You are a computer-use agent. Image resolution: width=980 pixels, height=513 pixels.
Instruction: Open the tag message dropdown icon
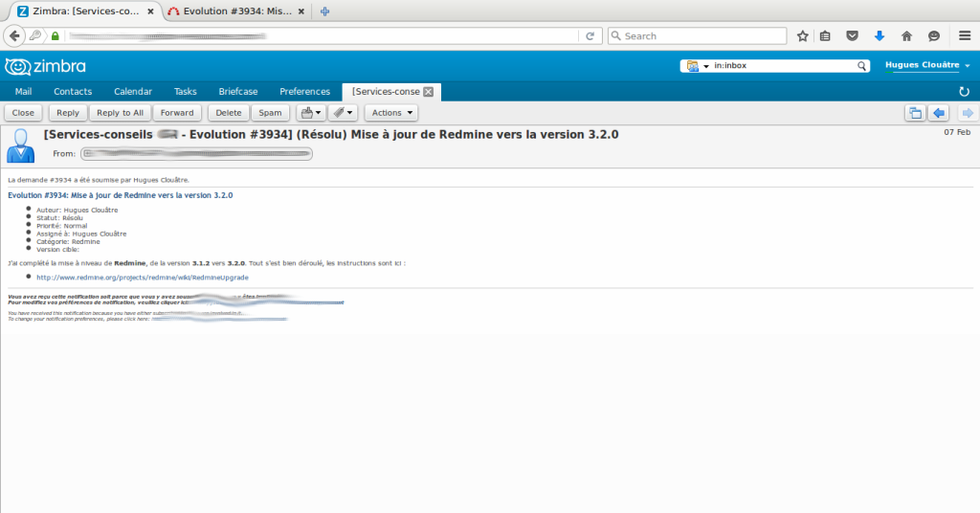tap(343, 113)
